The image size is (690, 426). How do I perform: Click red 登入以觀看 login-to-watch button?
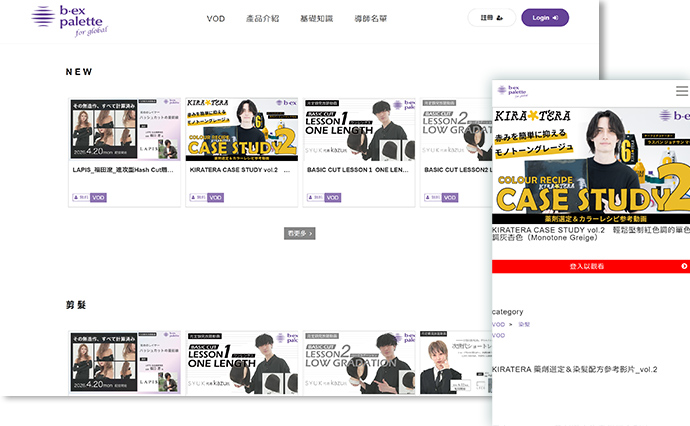591,266
